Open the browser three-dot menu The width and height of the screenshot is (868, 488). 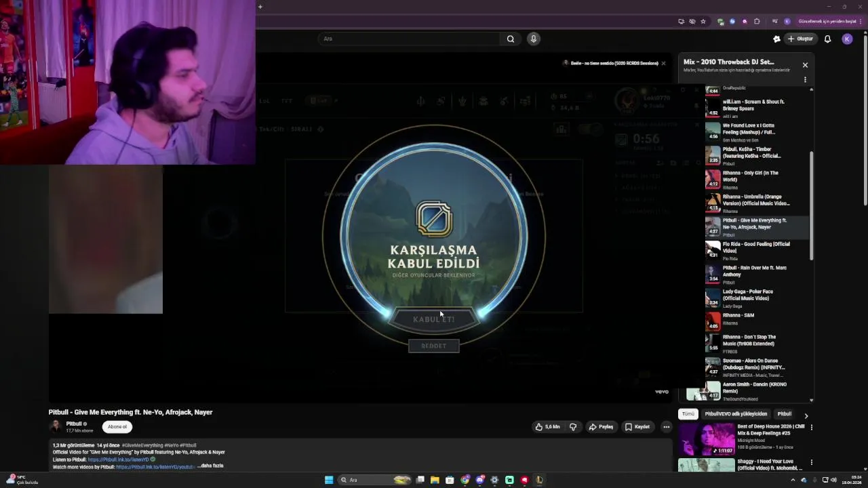pos(861,21)
